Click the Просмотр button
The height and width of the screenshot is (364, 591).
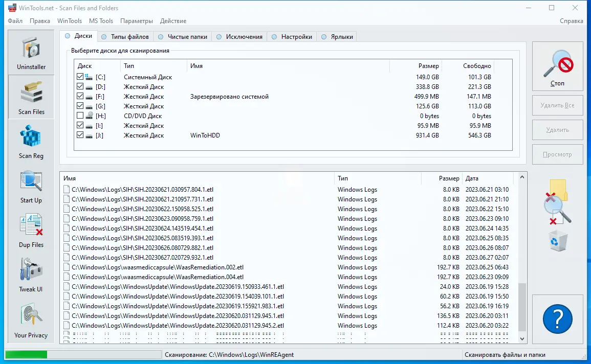point(557,154)
